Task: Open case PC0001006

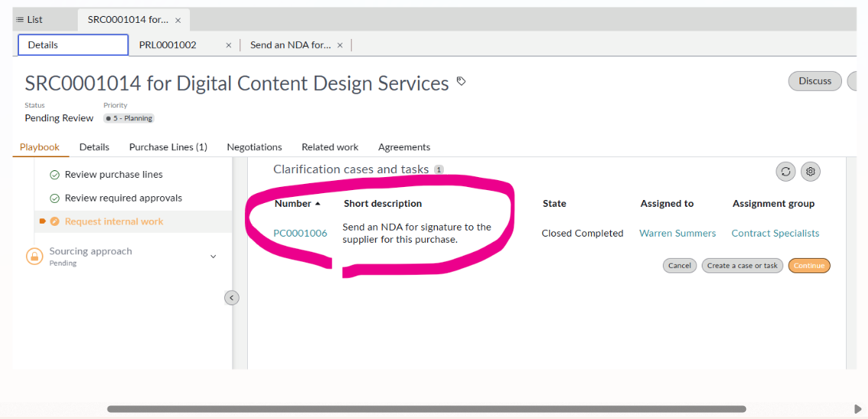Action: 300,234
